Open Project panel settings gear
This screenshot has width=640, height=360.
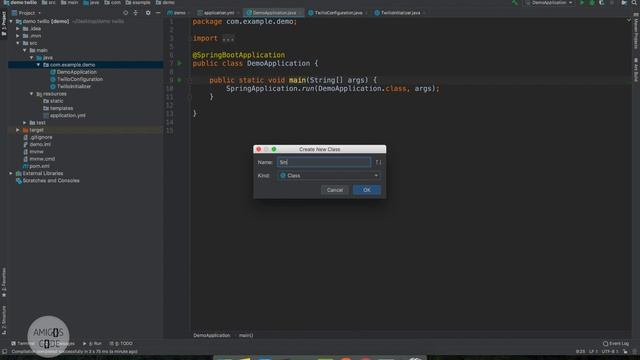(x=148, y=13)
